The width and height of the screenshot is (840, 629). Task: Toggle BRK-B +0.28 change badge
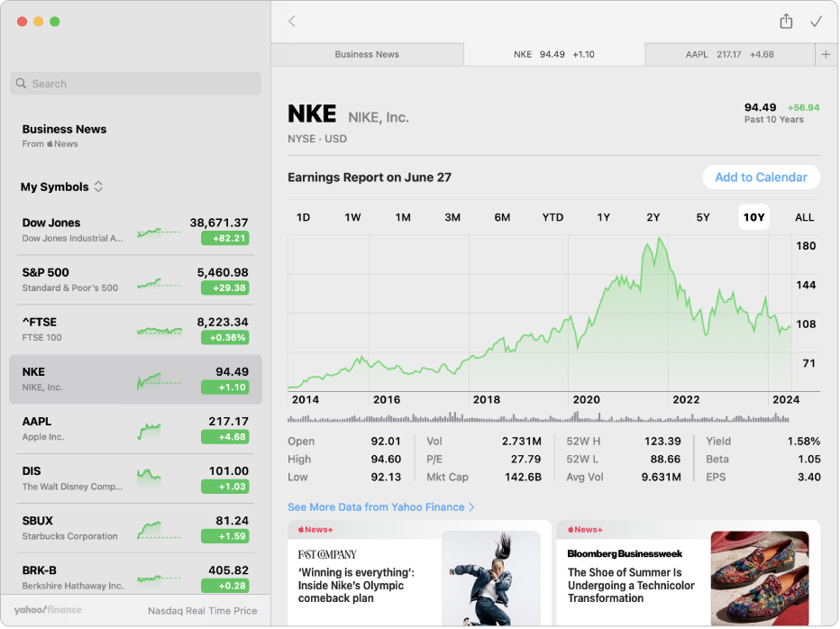[x=225, y=586]
